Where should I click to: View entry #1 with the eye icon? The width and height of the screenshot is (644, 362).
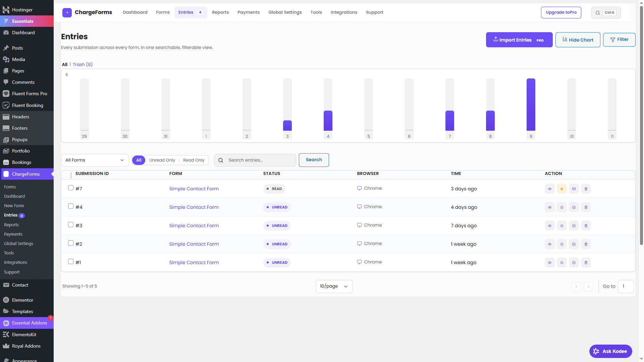(549, 262)
